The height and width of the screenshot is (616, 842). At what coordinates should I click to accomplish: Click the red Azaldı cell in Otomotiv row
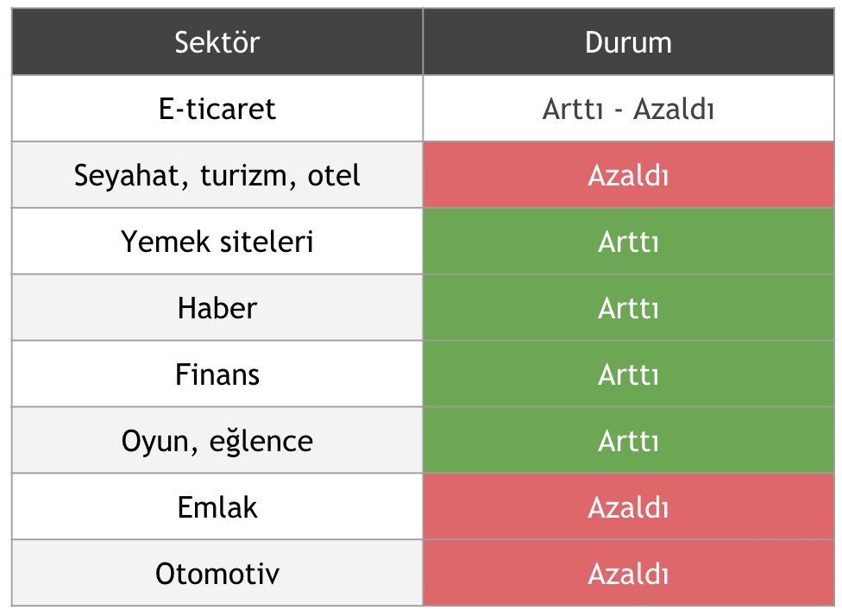point(628,574)
